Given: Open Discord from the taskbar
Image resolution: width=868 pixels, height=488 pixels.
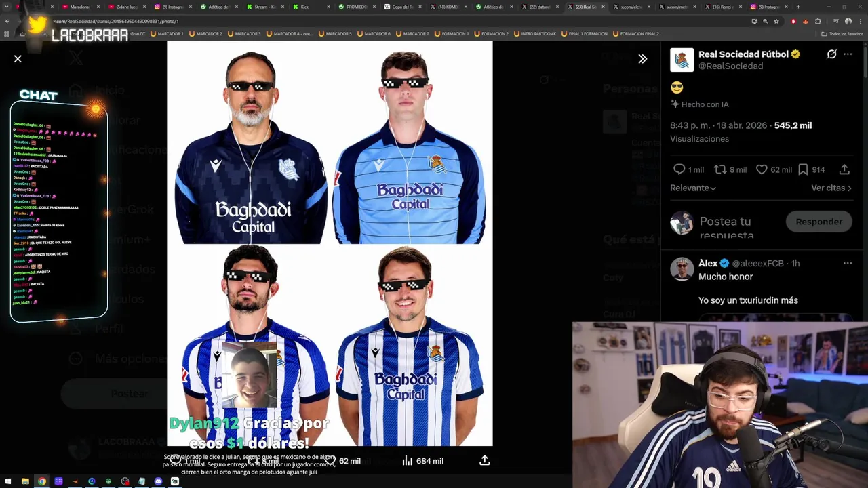Looking at the screenshot, I should point(158,481).
